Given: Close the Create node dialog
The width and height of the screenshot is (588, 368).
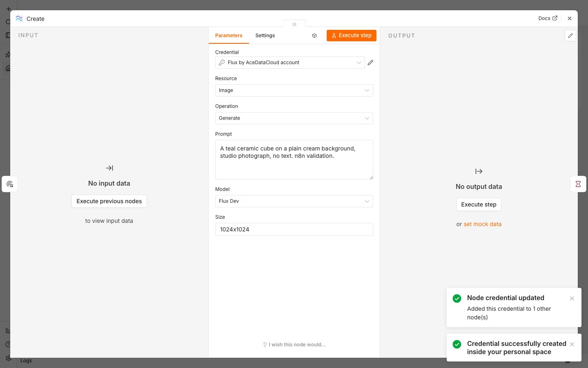Looking at the screenshot, I should [570, 18].
